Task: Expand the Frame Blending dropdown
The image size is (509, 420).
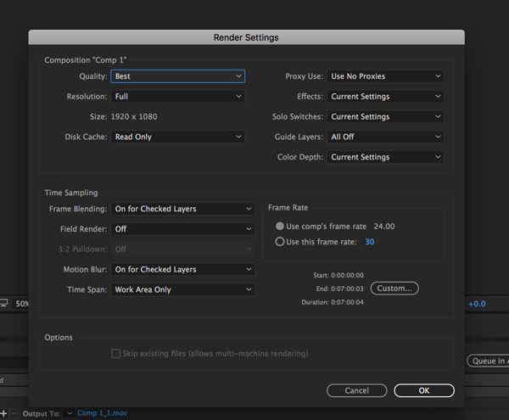Action: [183, 209]
